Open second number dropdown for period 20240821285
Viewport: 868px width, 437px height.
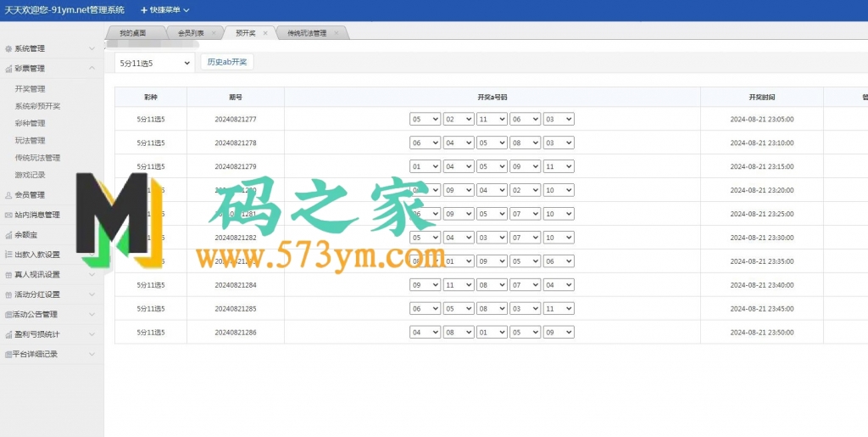[x=459, y=309]
